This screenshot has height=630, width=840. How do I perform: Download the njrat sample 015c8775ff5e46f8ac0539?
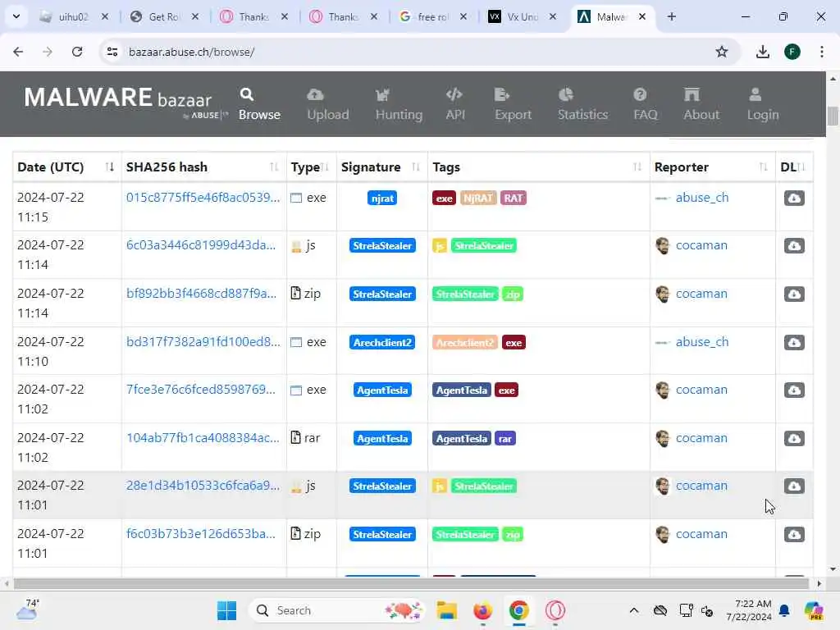pos(794,199)
